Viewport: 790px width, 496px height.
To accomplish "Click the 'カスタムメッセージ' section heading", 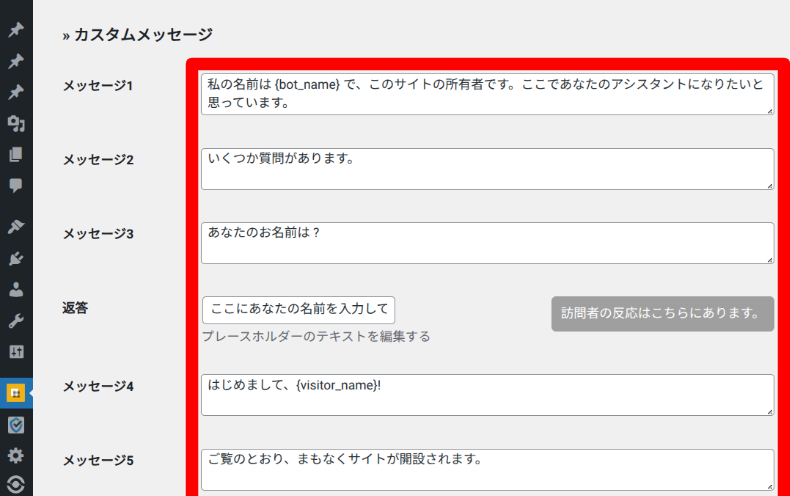I will point(144,35).
